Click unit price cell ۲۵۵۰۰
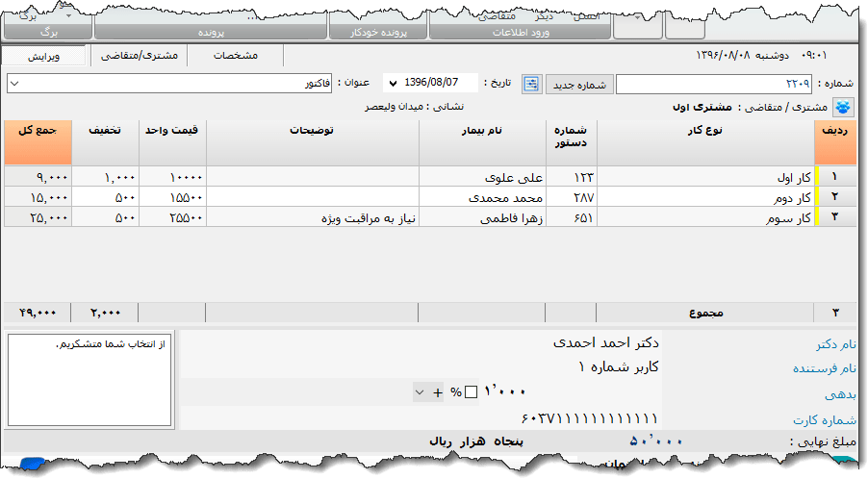Screen dimensions: 868x479 pos(172,218)
